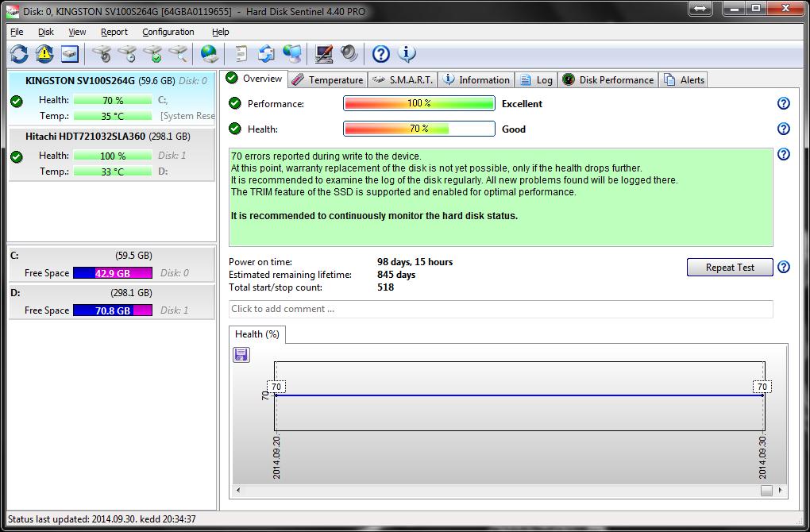Screen dimensions: 810x532
Task: Click the comment input field
Action: click(x=500, y=309)
